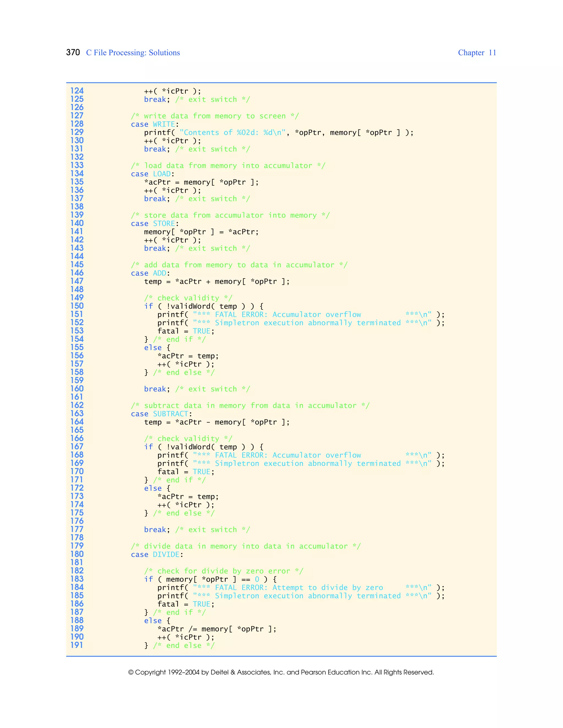This screenshot has height=728, width=563.
Task: Click line number 191
Action: point(77,645)
